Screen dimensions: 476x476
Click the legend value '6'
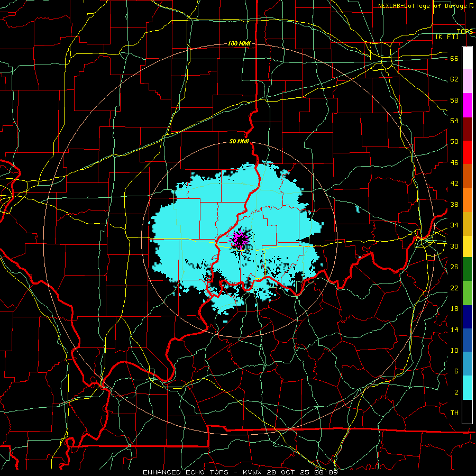pyautogui.click(x=456, y=371)
